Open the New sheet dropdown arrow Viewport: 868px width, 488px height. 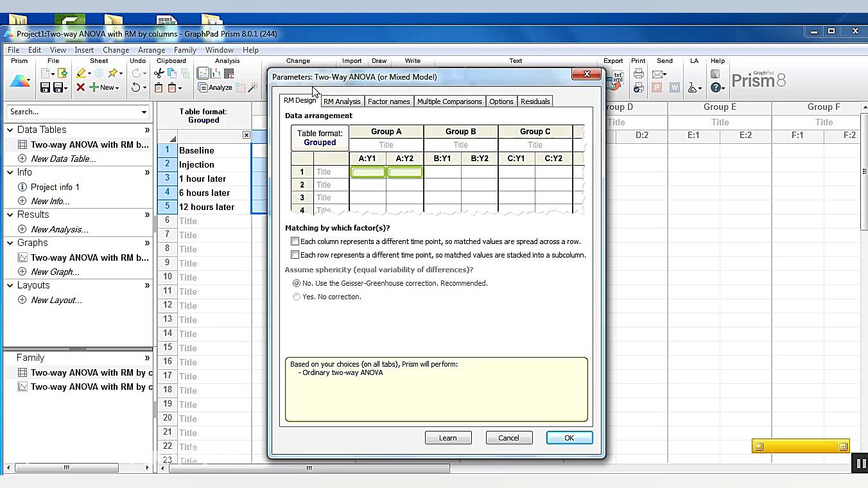117,87
